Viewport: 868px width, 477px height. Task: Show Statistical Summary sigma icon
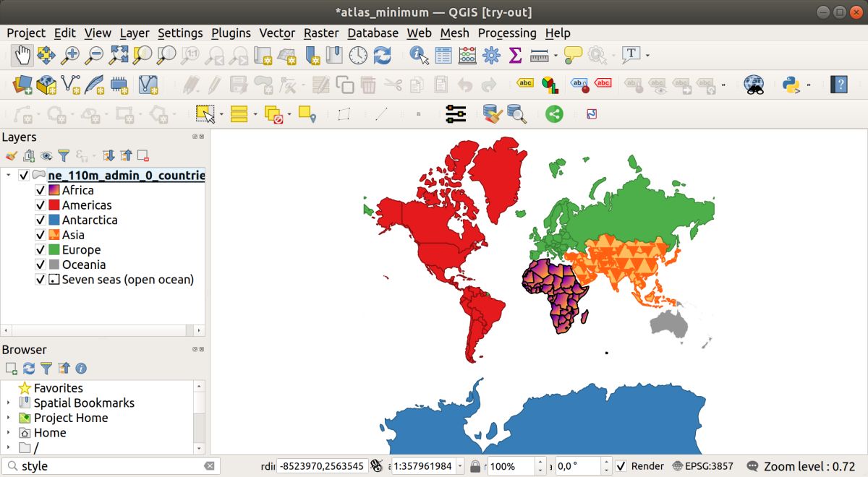(515, 54)
